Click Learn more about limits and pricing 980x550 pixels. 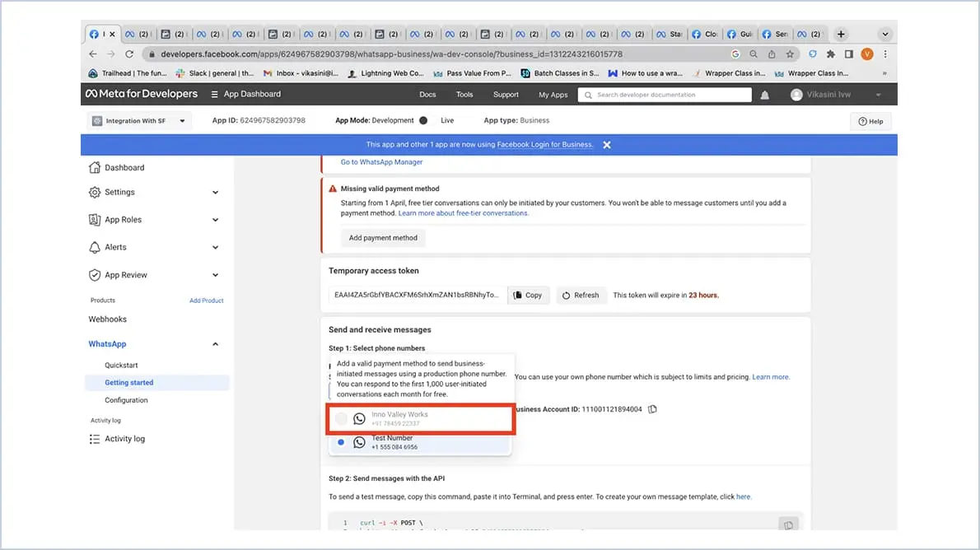[771, 377]
